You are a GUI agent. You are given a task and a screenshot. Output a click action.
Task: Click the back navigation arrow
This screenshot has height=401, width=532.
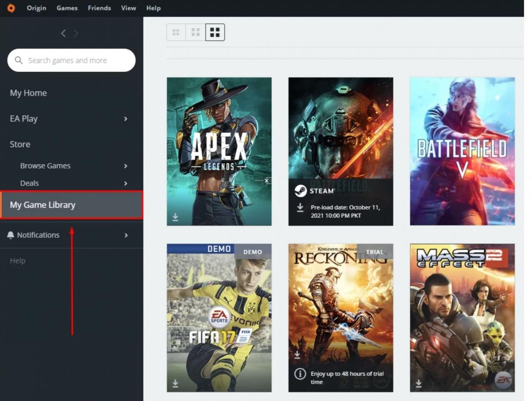(x=63, y=33)
